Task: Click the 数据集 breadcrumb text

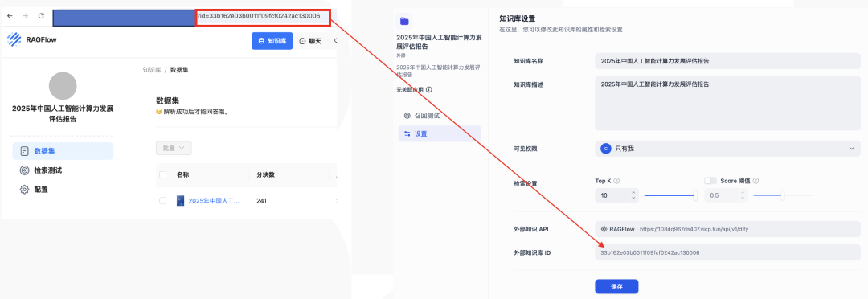Action: click(178, 70)
